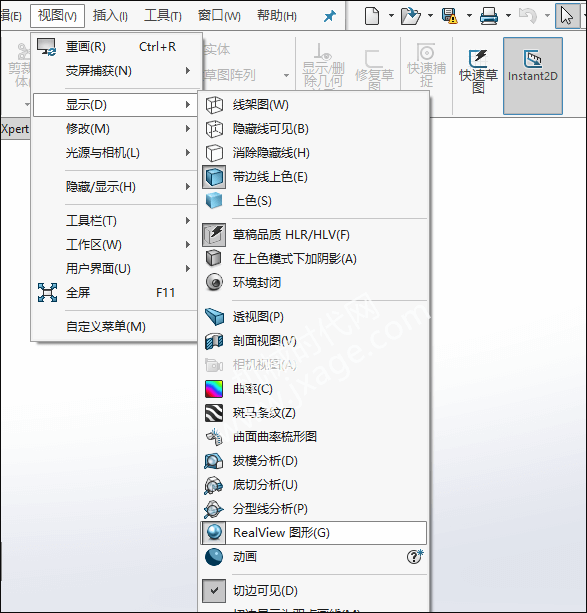
Task: Select the Section View (剖面视图) icon
Action: 214,341
